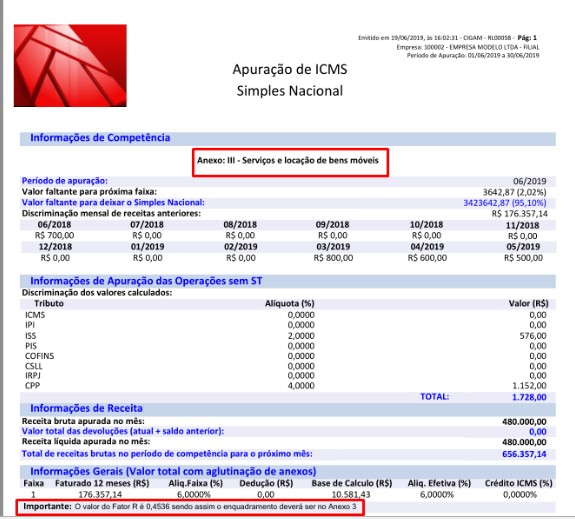Select the base value 10.581,43
The height and width of the screenshot is (519, 575).
[351, 495]
